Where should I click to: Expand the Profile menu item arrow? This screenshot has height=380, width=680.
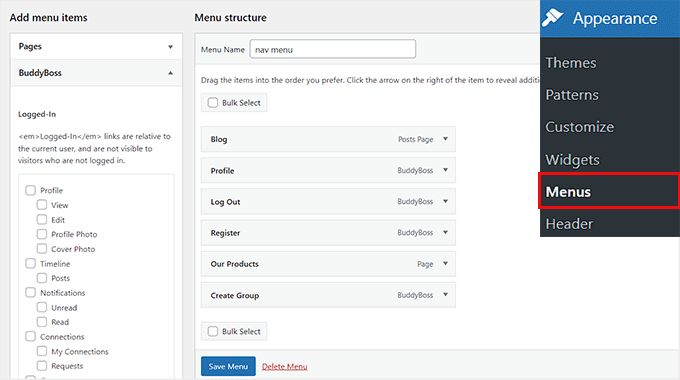[x=445, y=170]
